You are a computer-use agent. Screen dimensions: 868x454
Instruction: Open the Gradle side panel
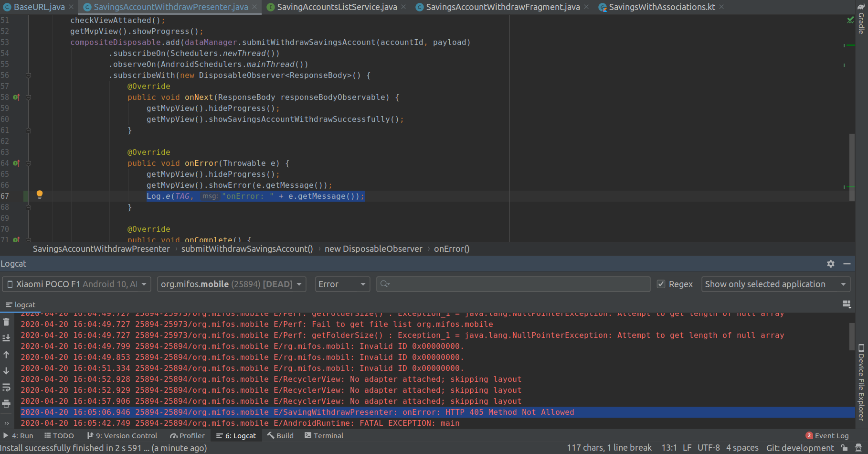(861, 19)
